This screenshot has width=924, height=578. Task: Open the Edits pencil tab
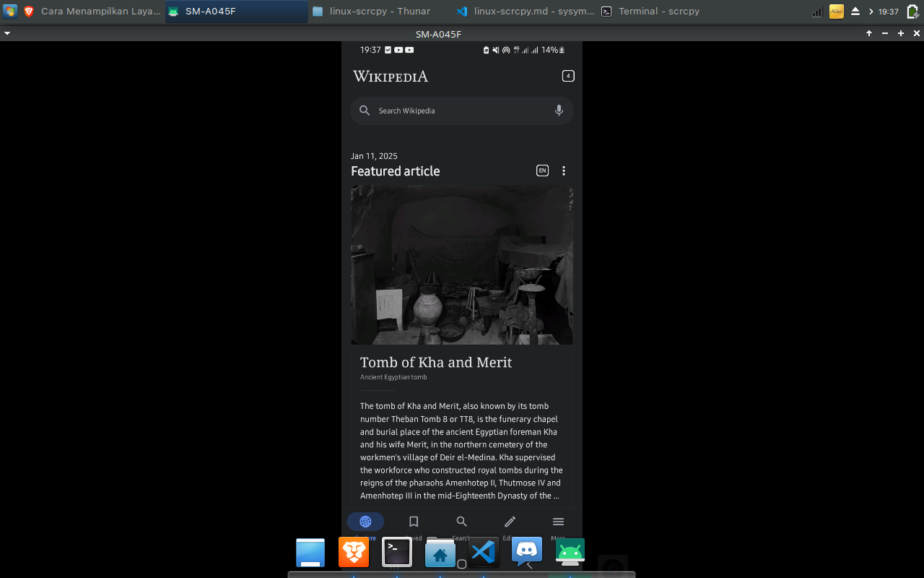[510, 522]
